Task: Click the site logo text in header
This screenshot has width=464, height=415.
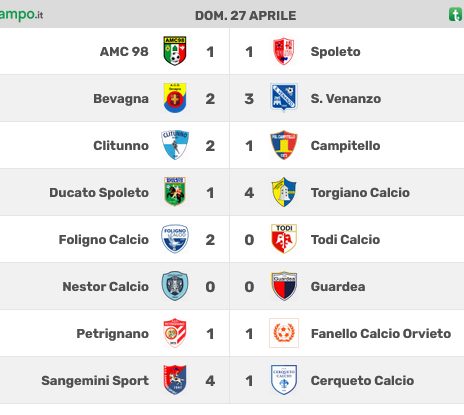Action: pyautogui.click(x=21, y=15)
